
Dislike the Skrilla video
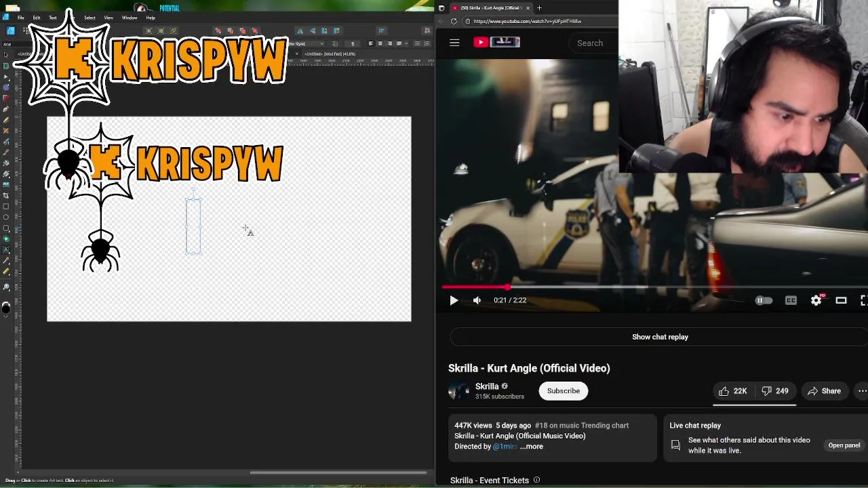tap(775, 391)
